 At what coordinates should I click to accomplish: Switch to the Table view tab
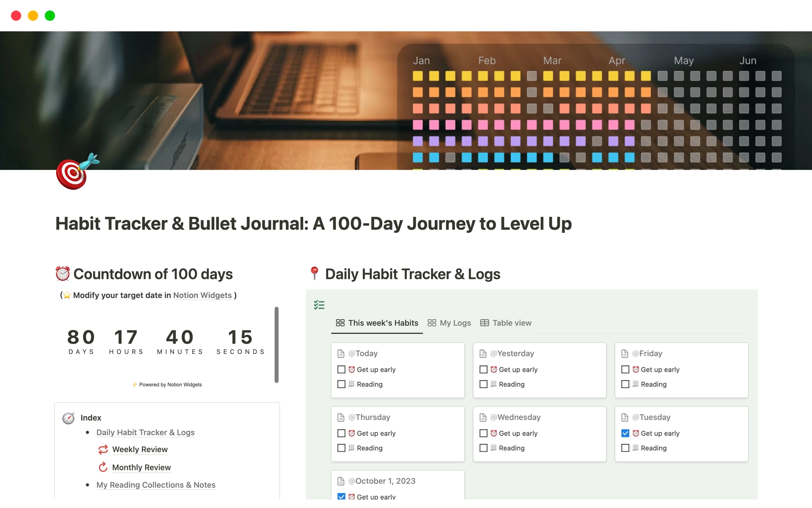506,323
